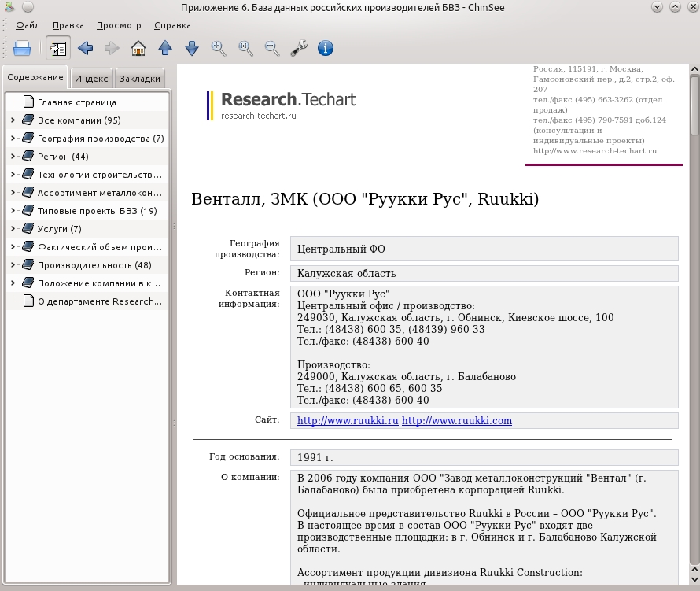Zoom in with the magnifier plus icon

(x=219, y=48)
